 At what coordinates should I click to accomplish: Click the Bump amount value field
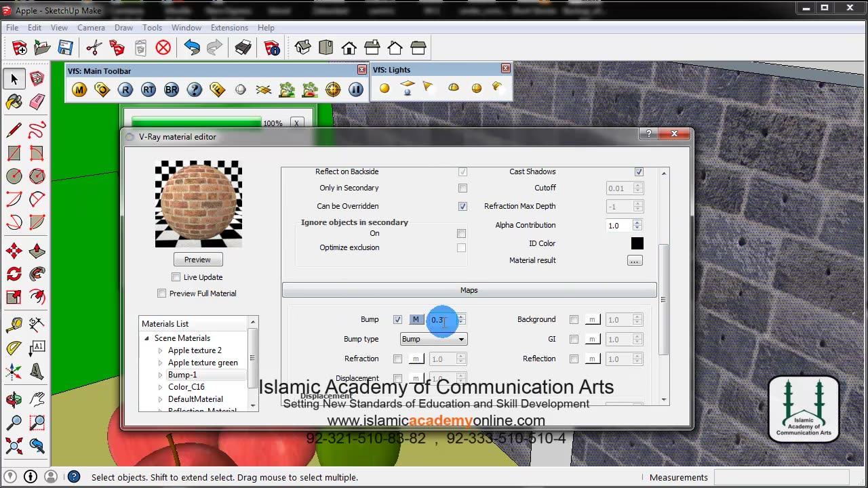pyautogui.click(x=442, y=319)
